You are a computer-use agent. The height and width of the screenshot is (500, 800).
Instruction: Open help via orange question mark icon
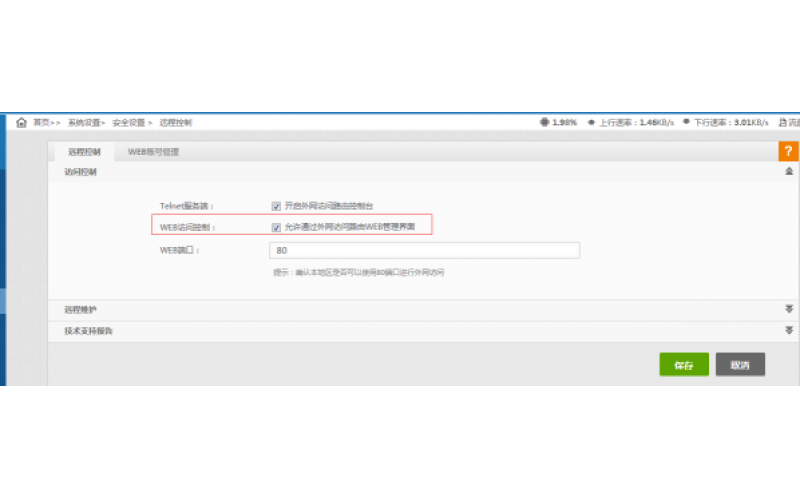click(x=788, y=152)
